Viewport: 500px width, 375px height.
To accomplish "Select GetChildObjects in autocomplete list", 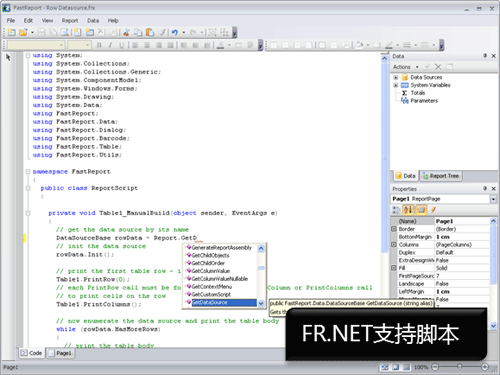I will pos(210,255).
